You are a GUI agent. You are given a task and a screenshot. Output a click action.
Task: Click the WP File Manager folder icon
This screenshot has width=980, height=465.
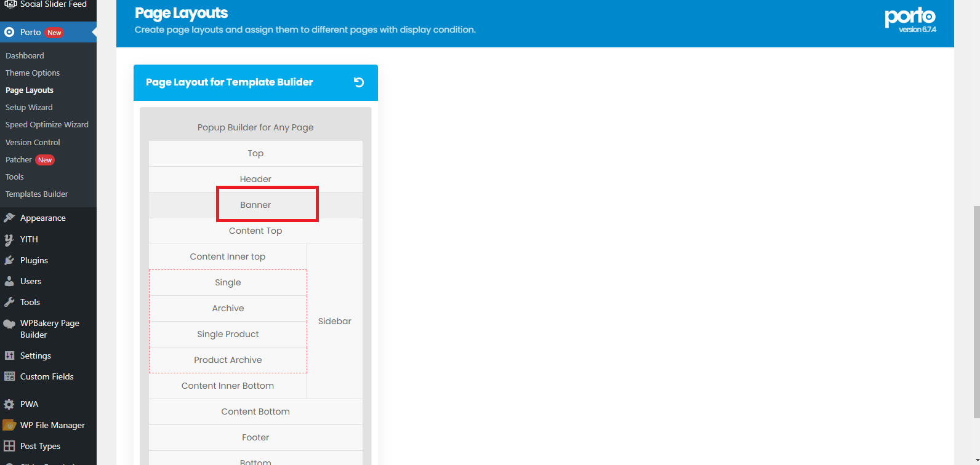coord(9,425)
